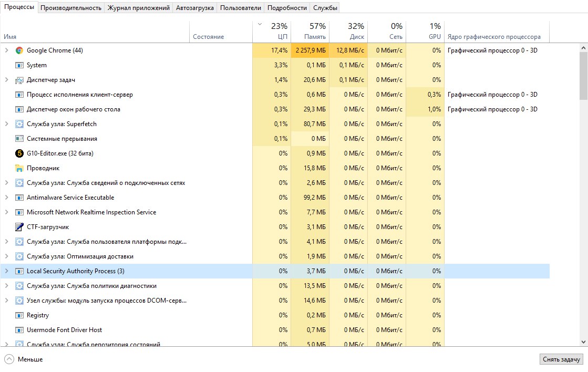Click the Снять задачу button
The width and height of the screenshot is (588, 372).
(x=561, y=359)
